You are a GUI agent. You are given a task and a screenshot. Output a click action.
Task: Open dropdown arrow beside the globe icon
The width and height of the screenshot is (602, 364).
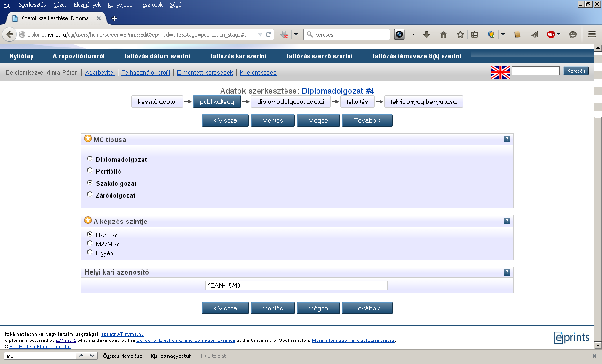point(503,34)
